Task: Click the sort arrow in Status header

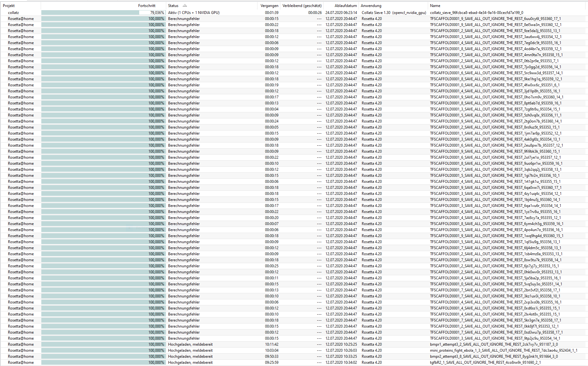Action: [x=185, y=5]
